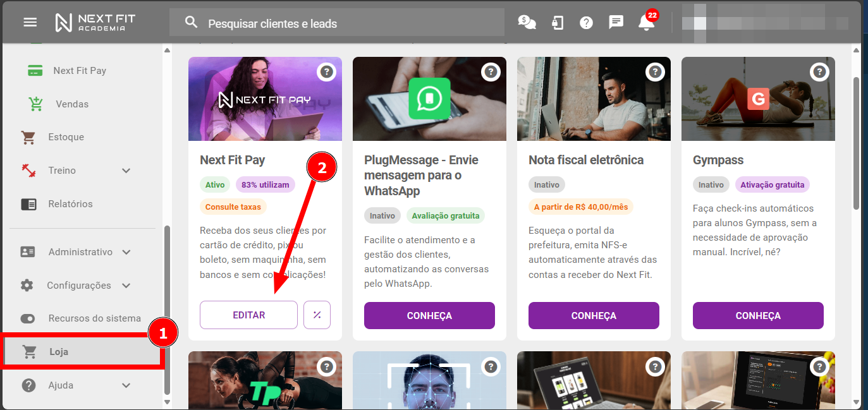Click the search magnifier icon
868x410 pixels.
(x=192, y=23)
